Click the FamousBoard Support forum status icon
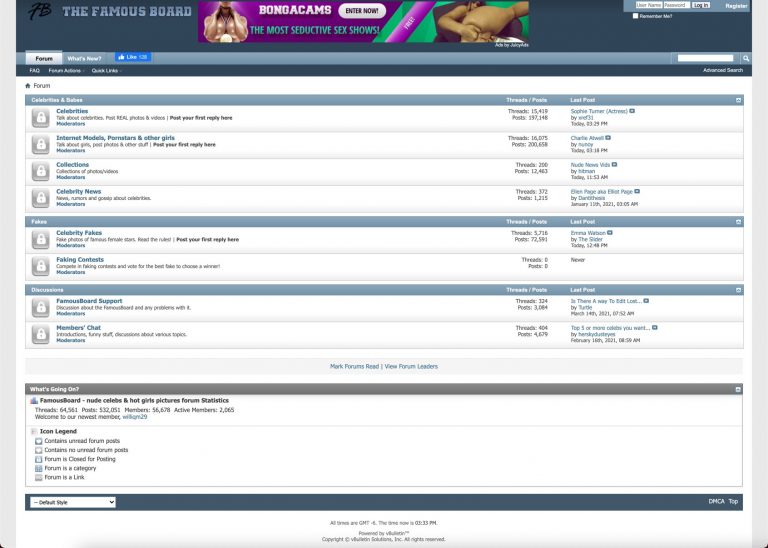Viewport: 768px width, 548px height. click(41, 308)
